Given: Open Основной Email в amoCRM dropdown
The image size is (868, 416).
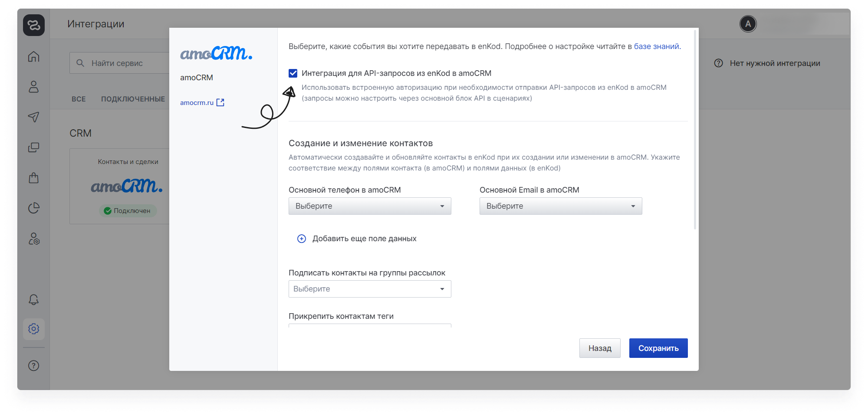Looking at the screenshot, I should pos(561,206).
